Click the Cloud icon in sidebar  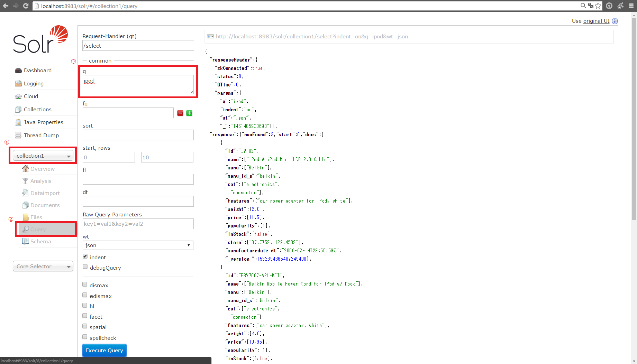tap(18, 96)
